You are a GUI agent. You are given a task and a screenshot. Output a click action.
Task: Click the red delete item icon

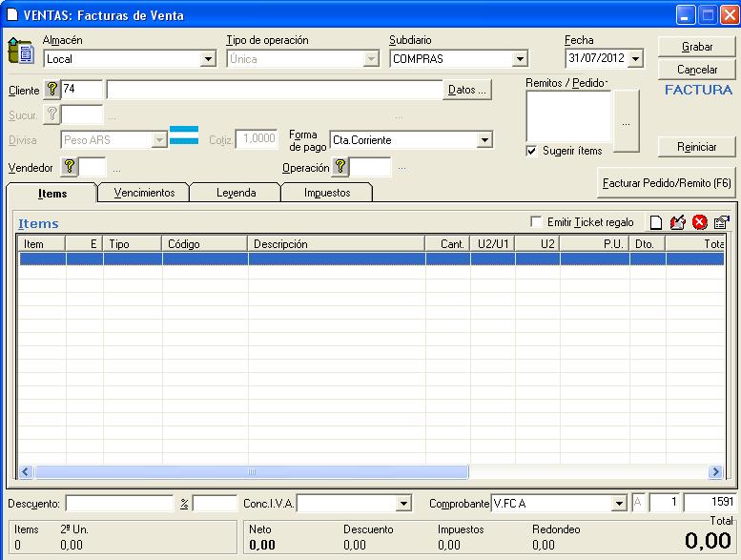[x=699, y=222]
